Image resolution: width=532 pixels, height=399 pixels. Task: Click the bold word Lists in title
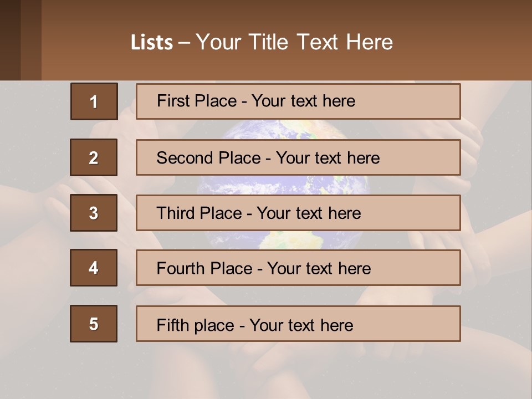[151, 43]
